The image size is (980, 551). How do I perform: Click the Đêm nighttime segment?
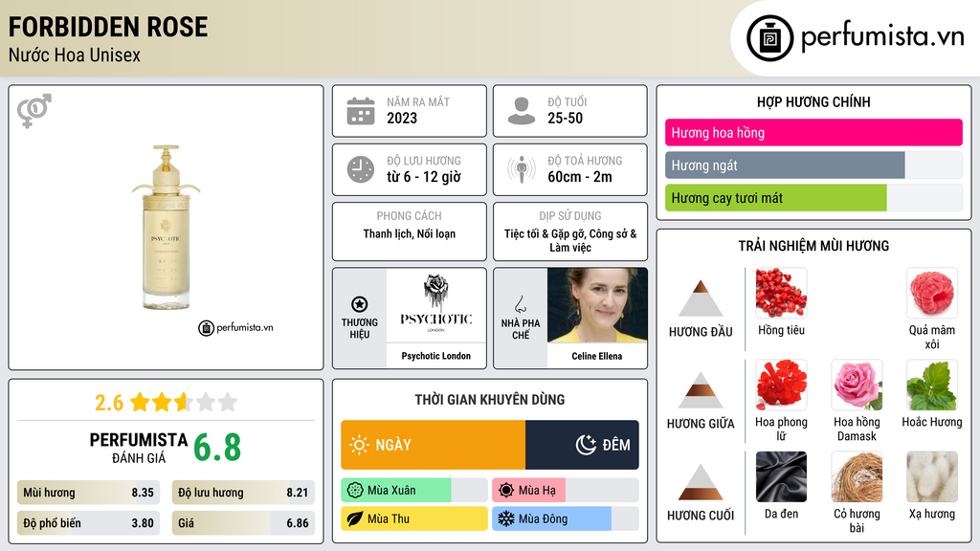tap(582, 445)
